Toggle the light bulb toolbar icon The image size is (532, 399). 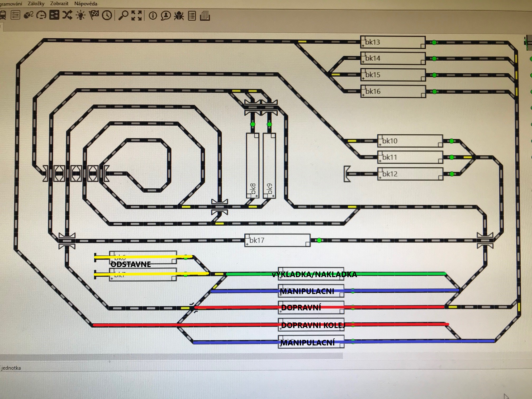coord(80,15)
